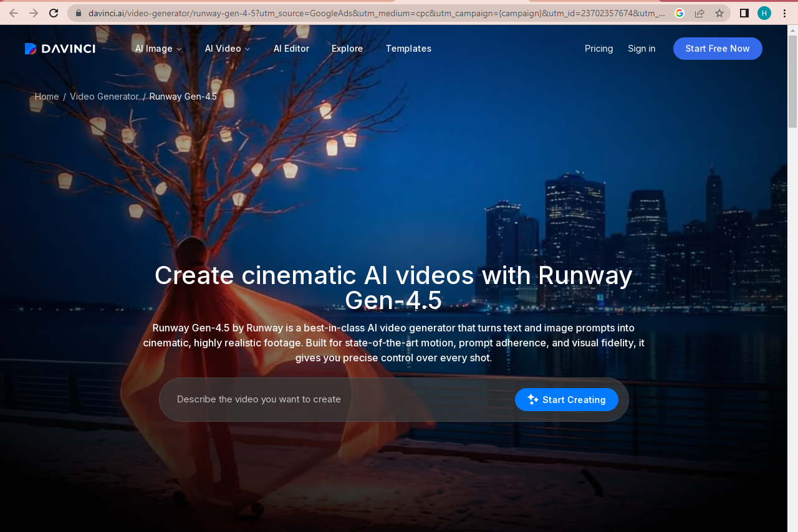Bookmark this page with the star icon

coord(719,13)
